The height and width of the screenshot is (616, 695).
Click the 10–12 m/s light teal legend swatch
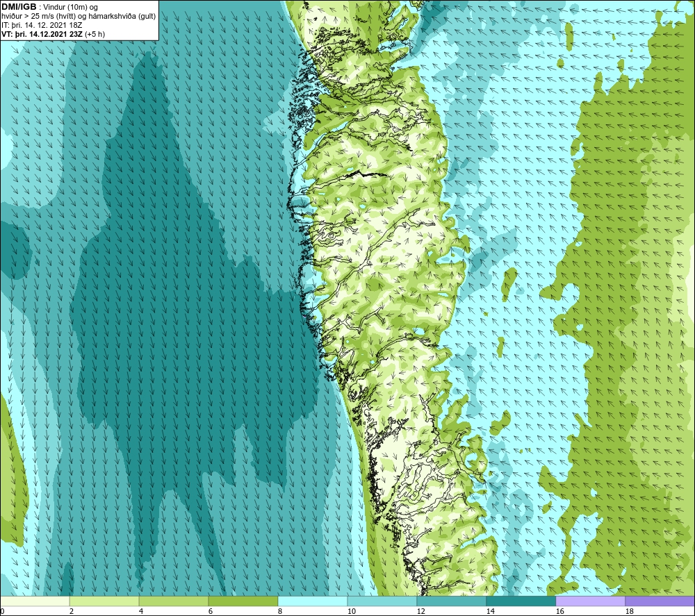pos(382,601)
